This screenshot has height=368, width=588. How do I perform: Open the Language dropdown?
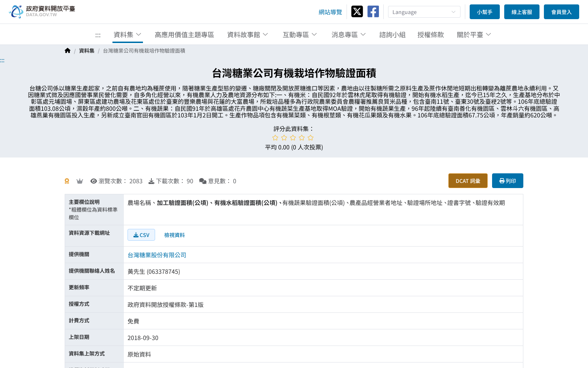pyautogui.click(x=424, y=12)
